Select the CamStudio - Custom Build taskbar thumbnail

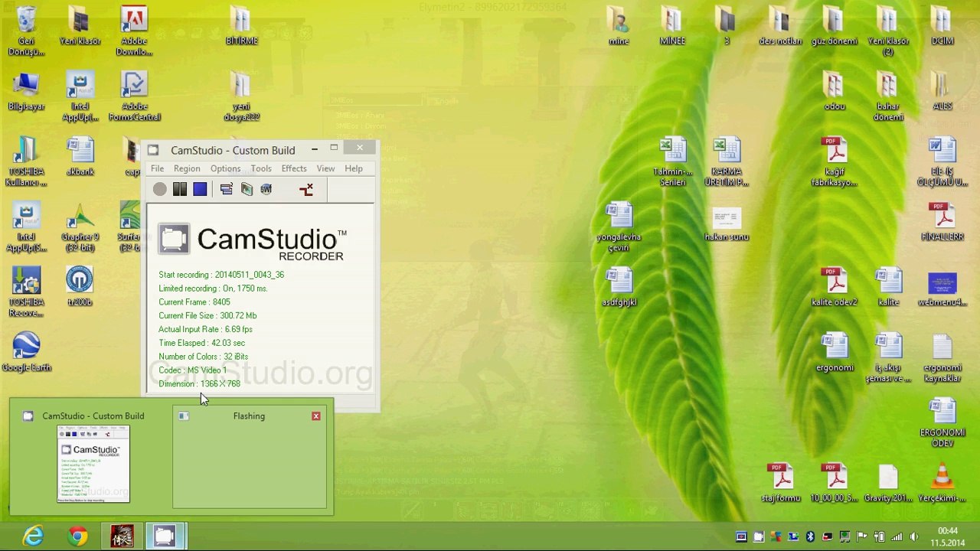pyautogui.click(x=93, y=457)
